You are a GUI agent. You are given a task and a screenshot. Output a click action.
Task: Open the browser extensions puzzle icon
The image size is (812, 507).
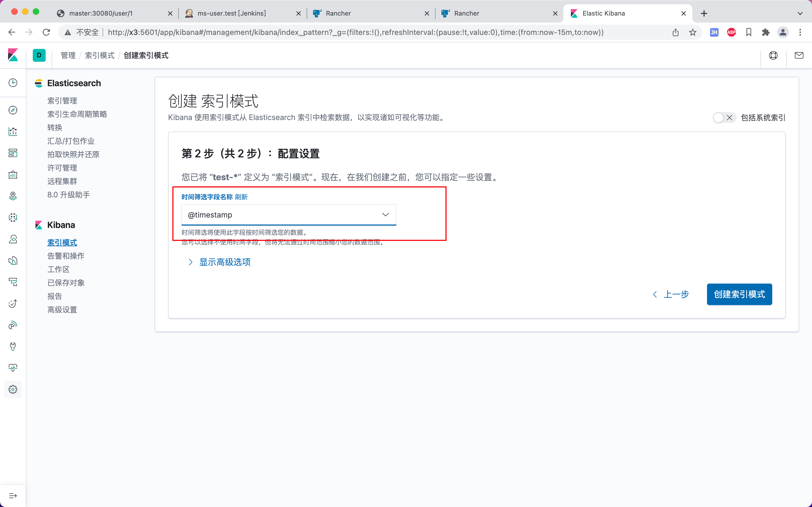(765, 32)
